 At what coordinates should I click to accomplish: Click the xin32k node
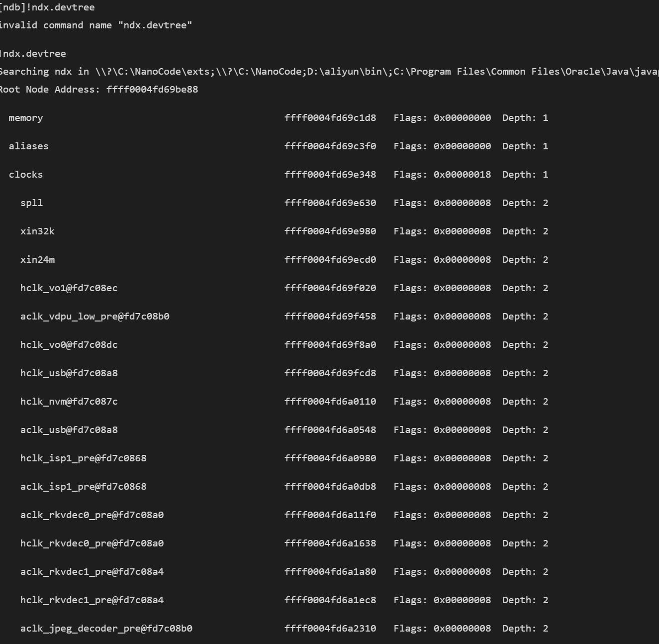coord(37,231)
